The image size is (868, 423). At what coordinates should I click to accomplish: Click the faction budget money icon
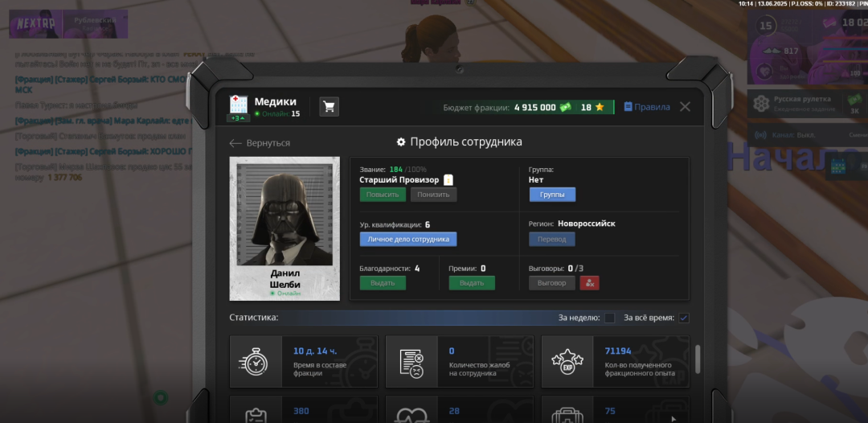pos(565,108)
